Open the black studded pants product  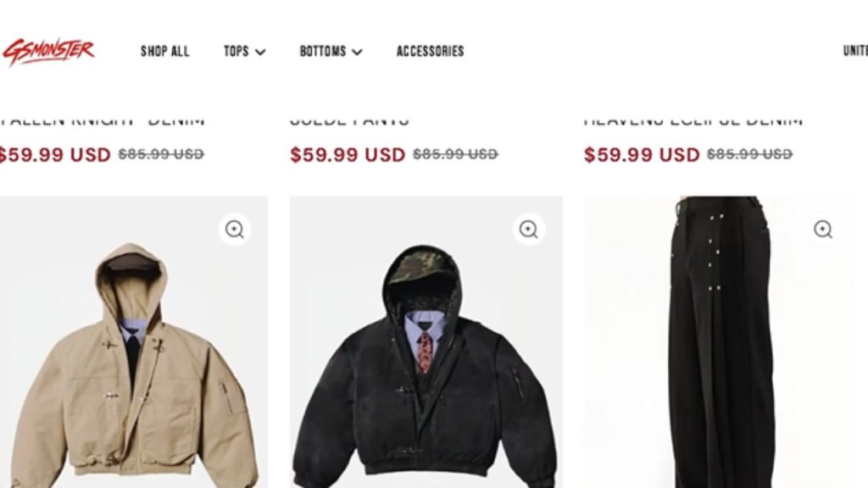720,342
